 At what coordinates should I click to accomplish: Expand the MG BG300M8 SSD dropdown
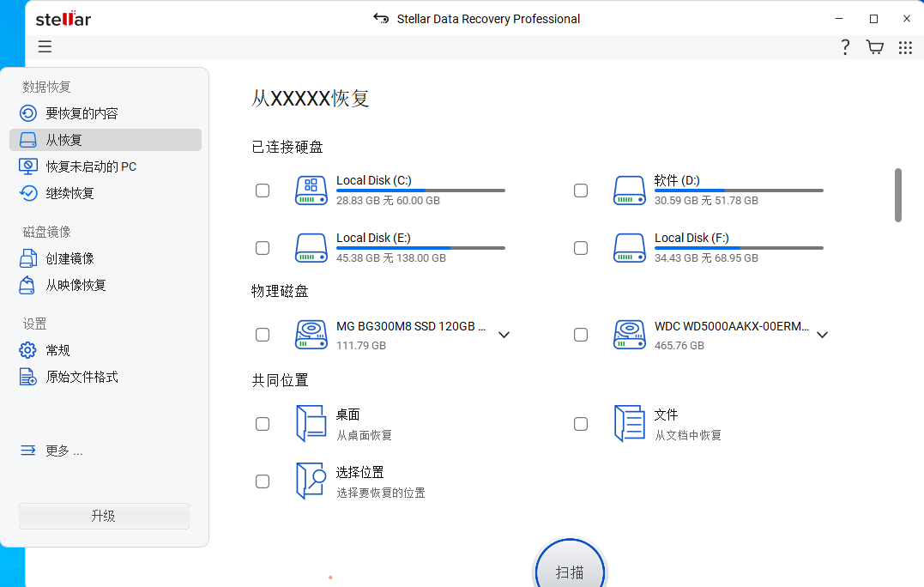(504, 335)
